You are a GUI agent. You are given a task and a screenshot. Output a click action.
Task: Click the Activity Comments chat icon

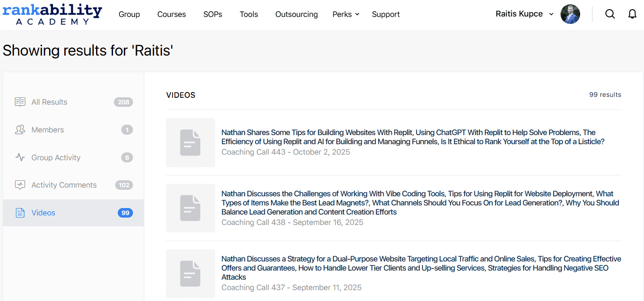tap(20, 185)
